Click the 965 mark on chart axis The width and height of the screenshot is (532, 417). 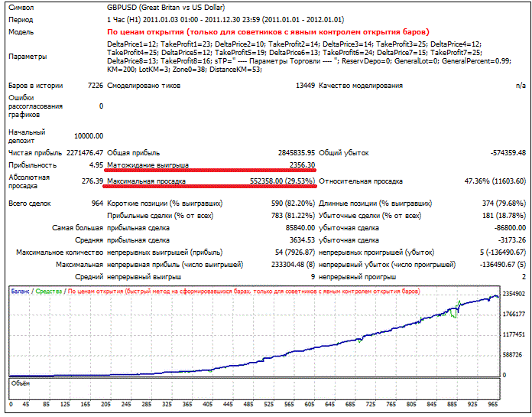click(492, 404)
